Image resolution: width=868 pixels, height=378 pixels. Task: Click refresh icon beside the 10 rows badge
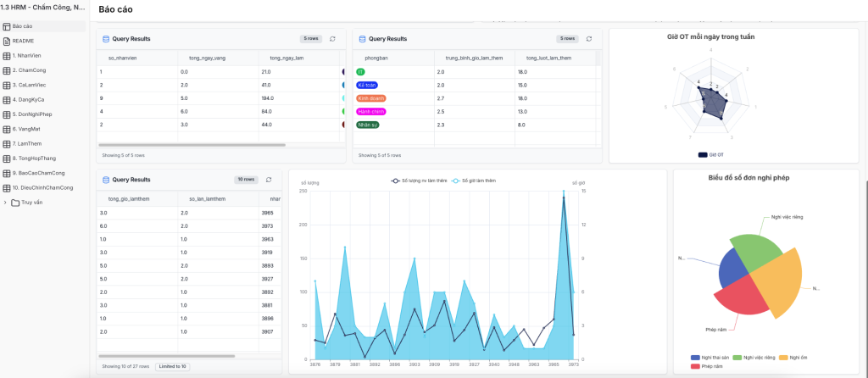(269, 180)
